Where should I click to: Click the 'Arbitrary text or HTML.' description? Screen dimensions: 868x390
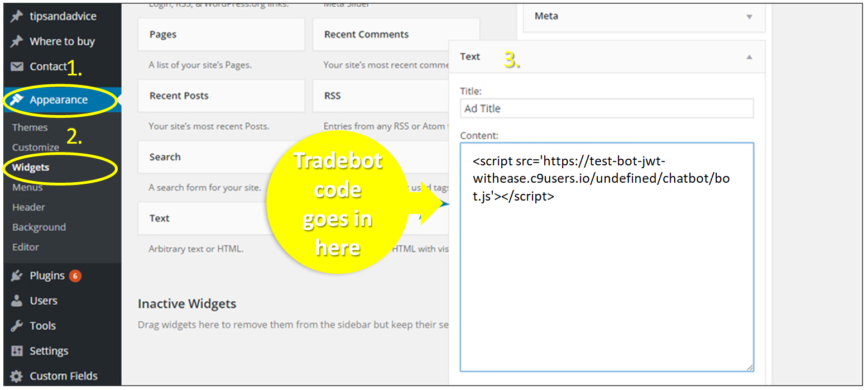196,249
